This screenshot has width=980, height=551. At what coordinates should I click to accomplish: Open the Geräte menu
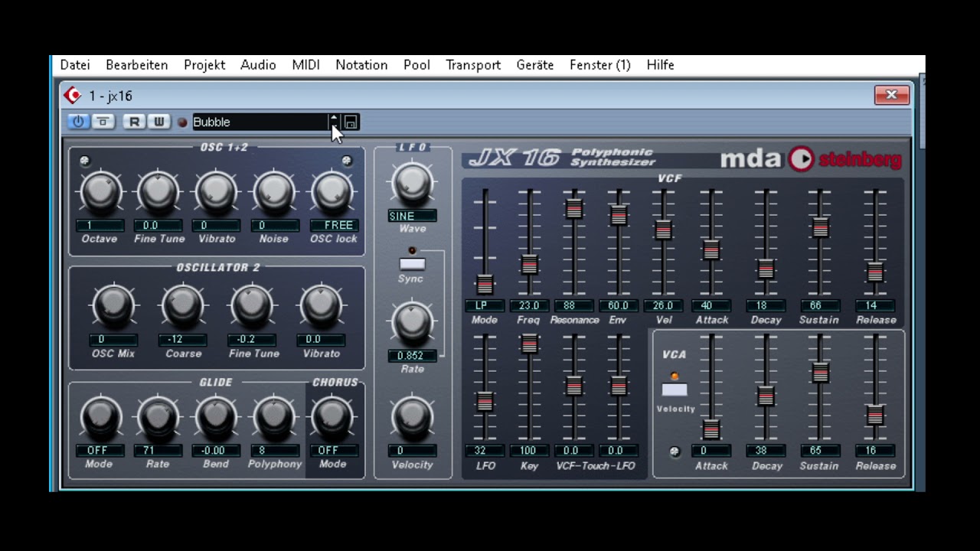coord(535,65)
